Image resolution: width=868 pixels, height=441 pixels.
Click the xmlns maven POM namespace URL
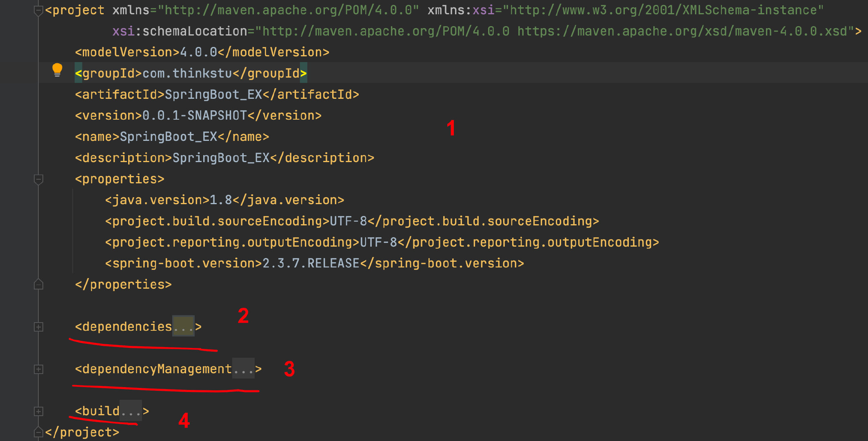point(288,10)
